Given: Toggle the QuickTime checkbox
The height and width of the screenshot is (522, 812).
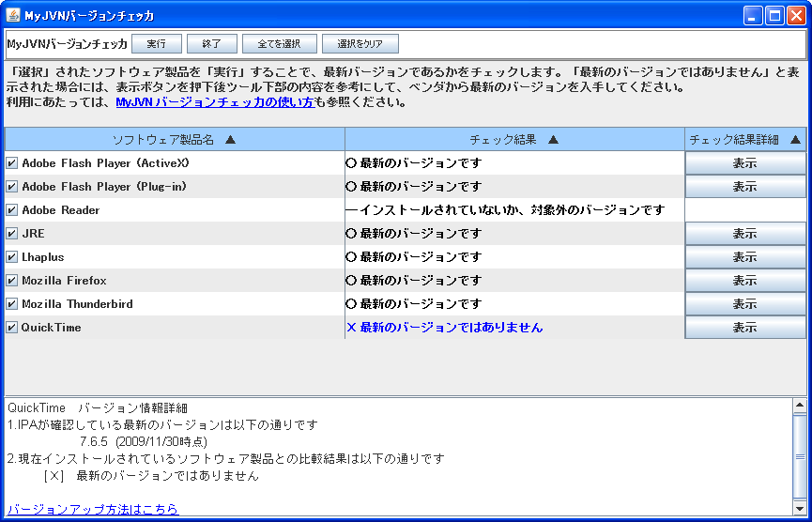Looking at the screenshot, I should click(x=11, y=328).
